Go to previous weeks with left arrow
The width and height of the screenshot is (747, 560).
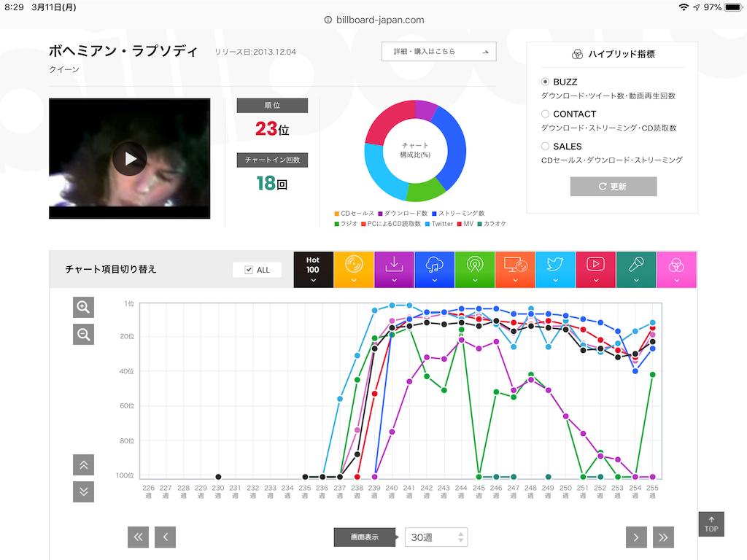[x=166, y=537]
